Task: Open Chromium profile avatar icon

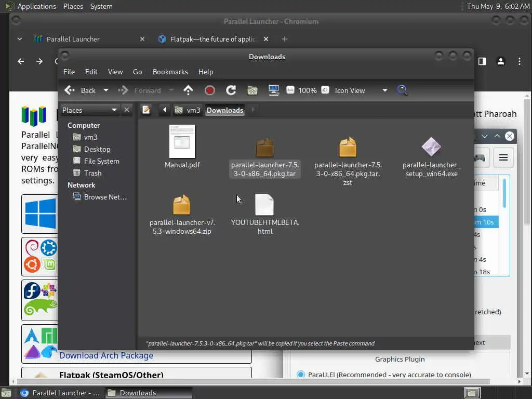Action: tap(500, 61)
